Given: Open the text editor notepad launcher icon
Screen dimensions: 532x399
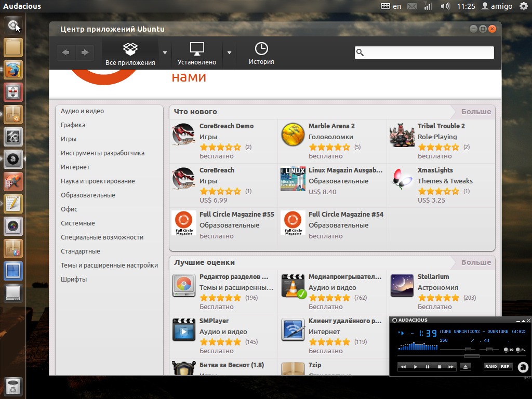Looking at the screenshot, I should click(13, 204).
